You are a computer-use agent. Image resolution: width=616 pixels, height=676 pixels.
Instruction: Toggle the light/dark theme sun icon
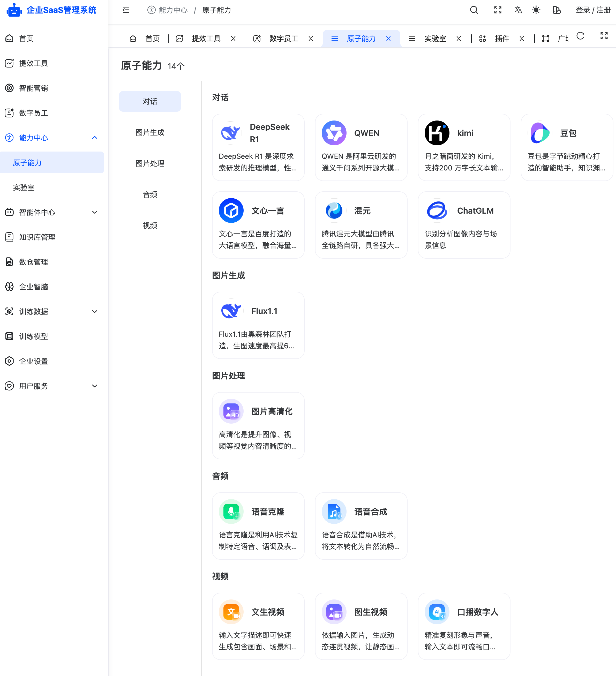536,10
